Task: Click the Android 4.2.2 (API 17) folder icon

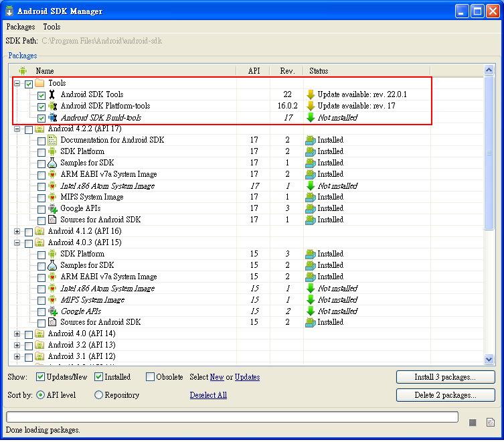Action: click(39, 129)
